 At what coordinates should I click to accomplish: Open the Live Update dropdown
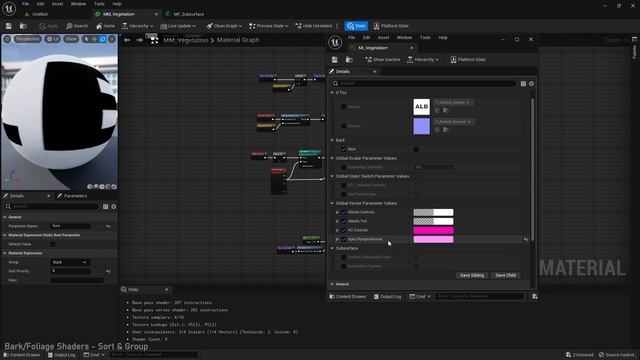(178, 26)
